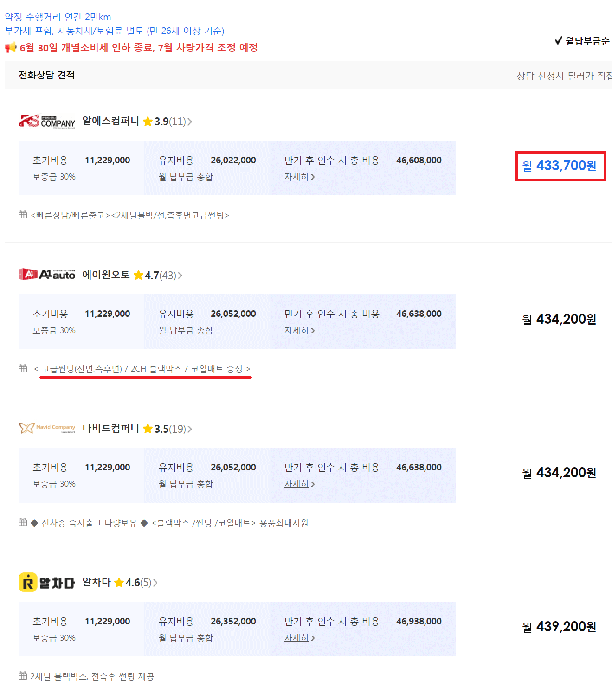Expand the (19) reviews for 나비드컴퍼니
Screen dimensions: 612x700
click(178, 428)
